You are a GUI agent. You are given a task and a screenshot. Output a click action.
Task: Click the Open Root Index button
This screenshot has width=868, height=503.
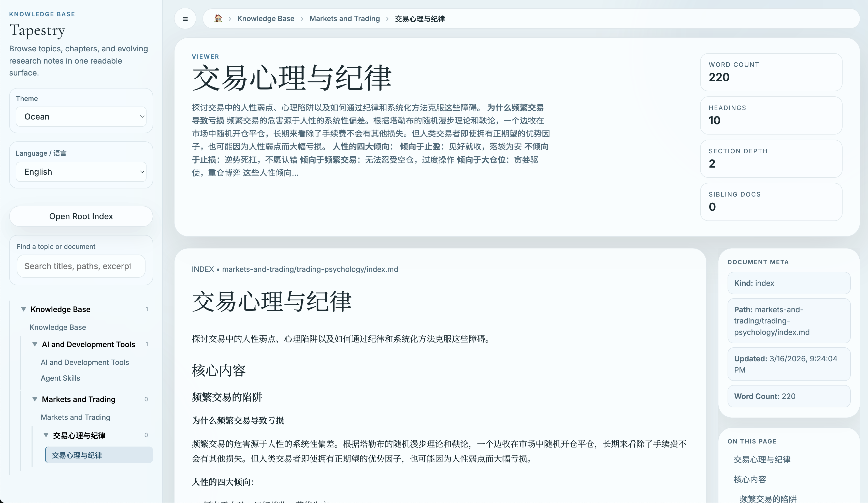pyautogui.click(x=81, y=216)
